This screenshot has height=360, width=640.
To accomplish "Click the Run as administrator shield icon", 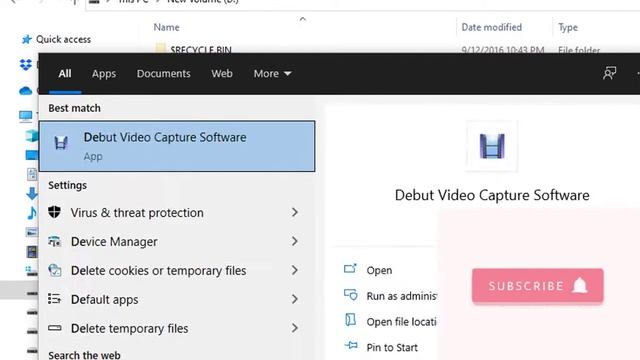I will pos(351,294).
